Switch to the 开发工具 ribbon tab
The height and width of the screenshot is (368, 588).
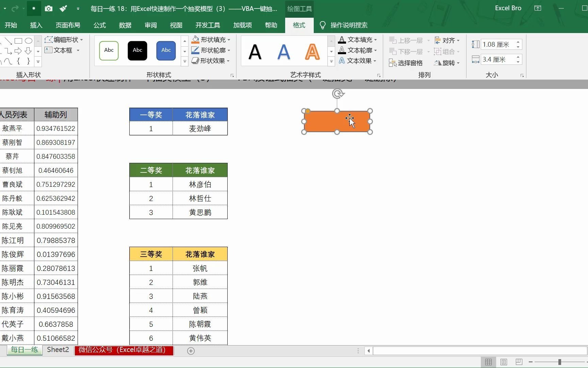(x=207, y=25)
